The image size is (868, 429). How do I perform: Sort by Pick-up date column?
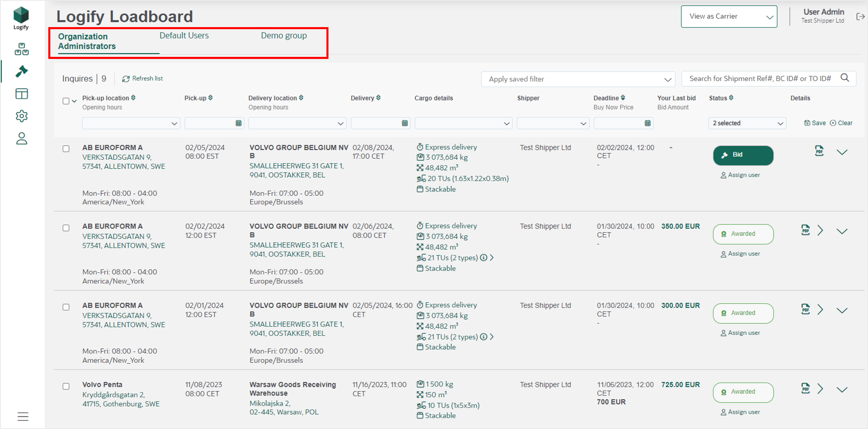tap(211, 98)
